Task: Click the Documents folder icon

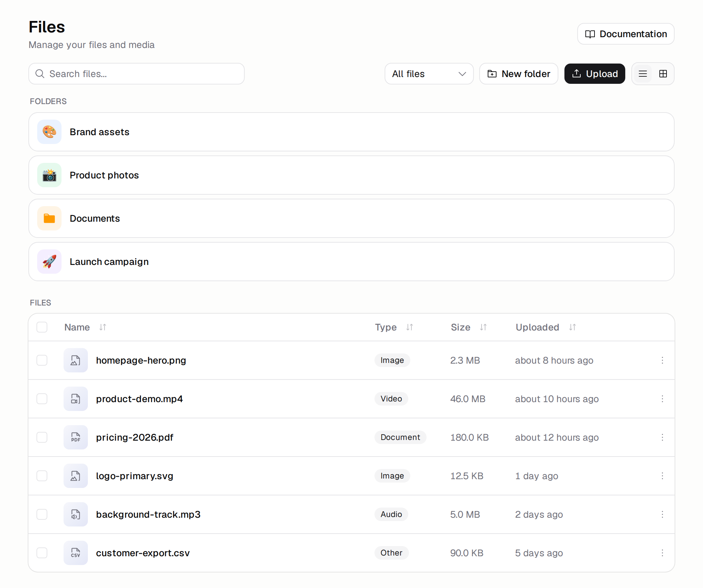Action: coord(49,218)
